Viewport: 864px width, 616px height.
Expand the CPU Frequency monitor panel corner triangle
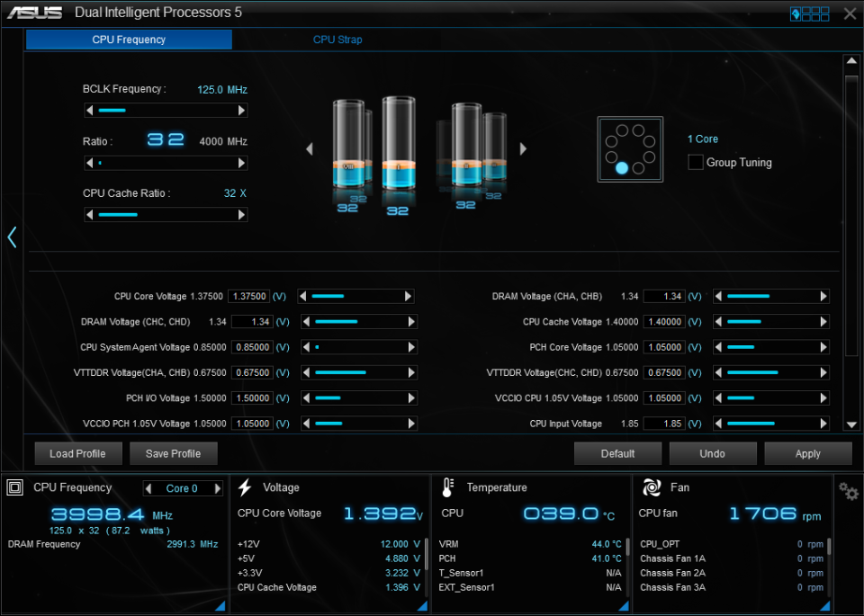pyautogui.click(x=220, y=605)
